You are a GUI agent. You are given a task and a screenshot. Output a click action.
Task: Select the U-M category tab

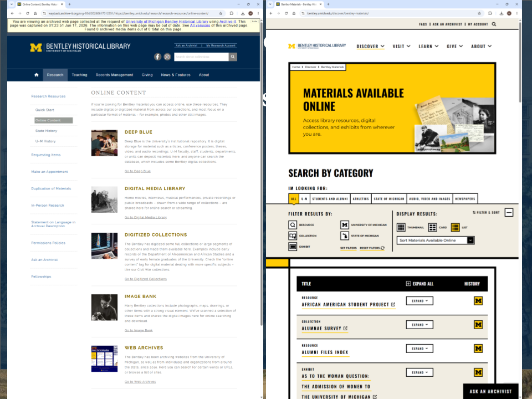pyautogui.click(x=304, y=199)
